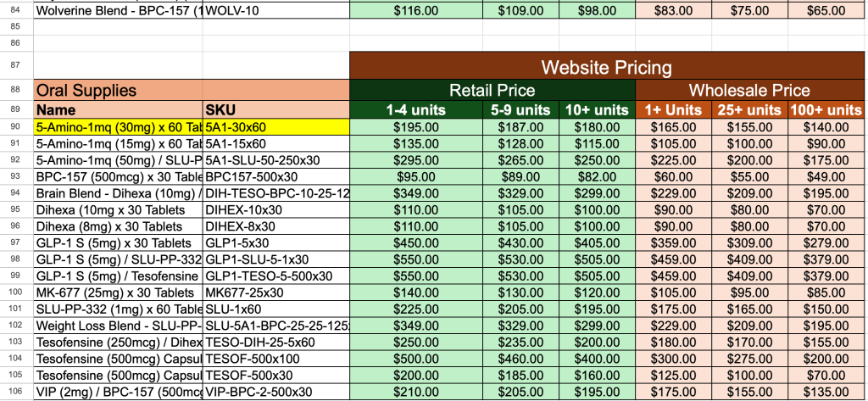Click the $450.00 price for GLP-1 S tablets
The height and width of the screenshot is (401, 868).
[x=415, y=242]
